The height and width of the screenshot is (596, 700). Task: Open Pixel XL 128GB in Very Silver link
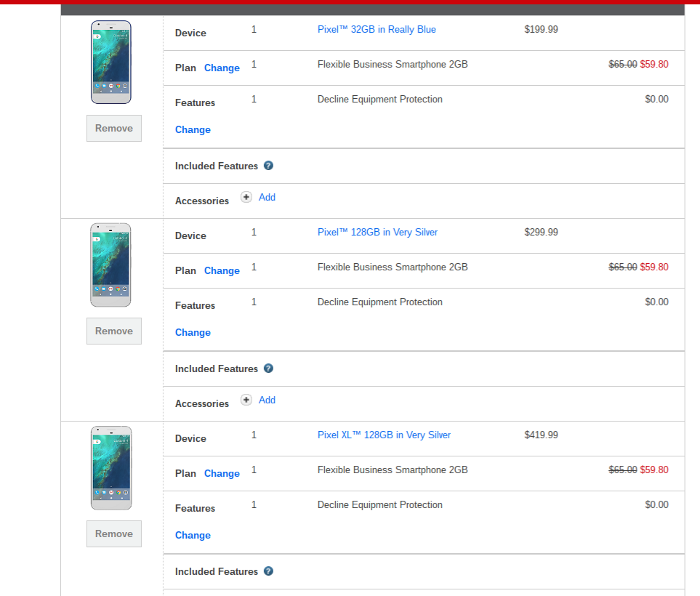tap(384, 435)
